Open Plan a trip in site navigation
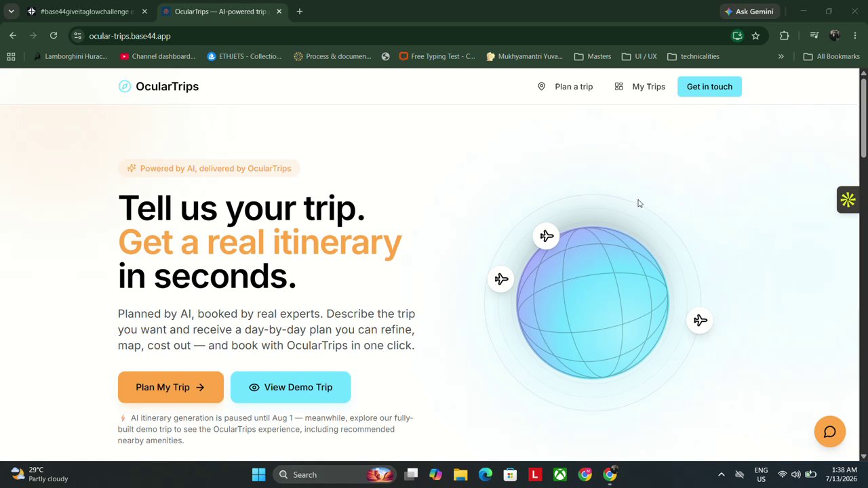 tap(566, 87)
